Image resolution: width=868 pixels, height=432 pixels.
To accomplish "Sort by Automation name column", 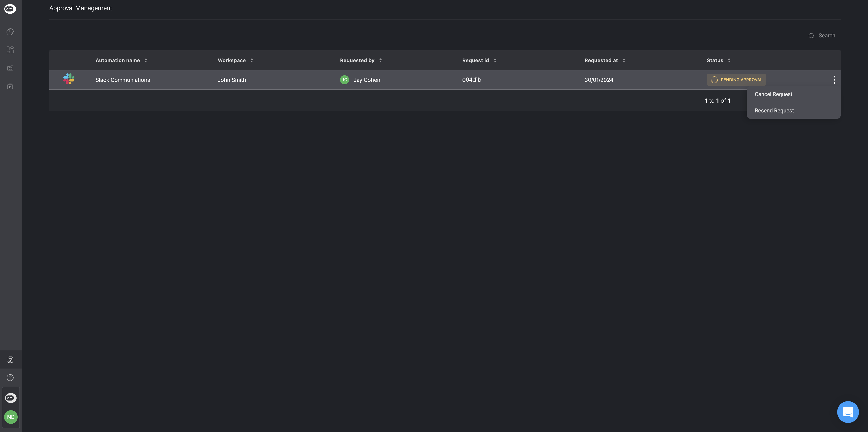I will click(x=146, y=60).
